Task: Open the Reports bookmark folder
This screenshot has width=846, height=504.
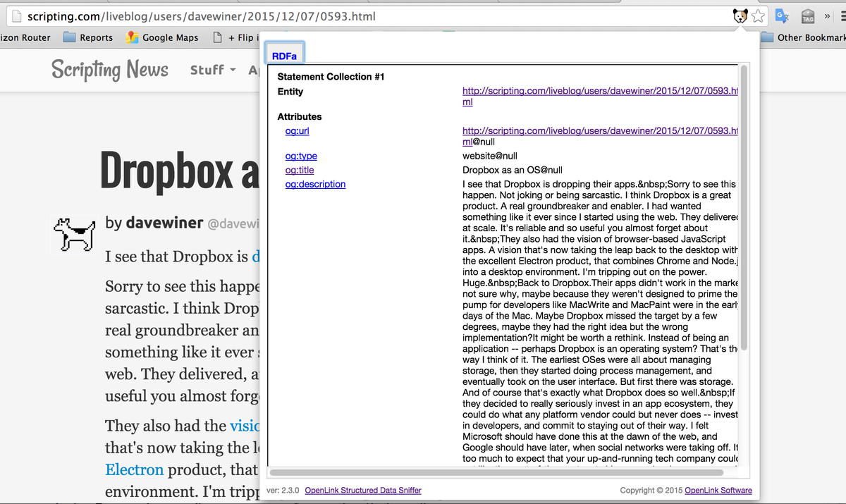Action: [88, 37]
